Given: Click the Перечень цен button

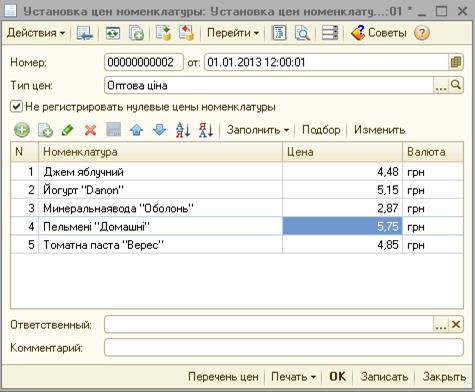Looking at the screenshot, I should point(223,377).
